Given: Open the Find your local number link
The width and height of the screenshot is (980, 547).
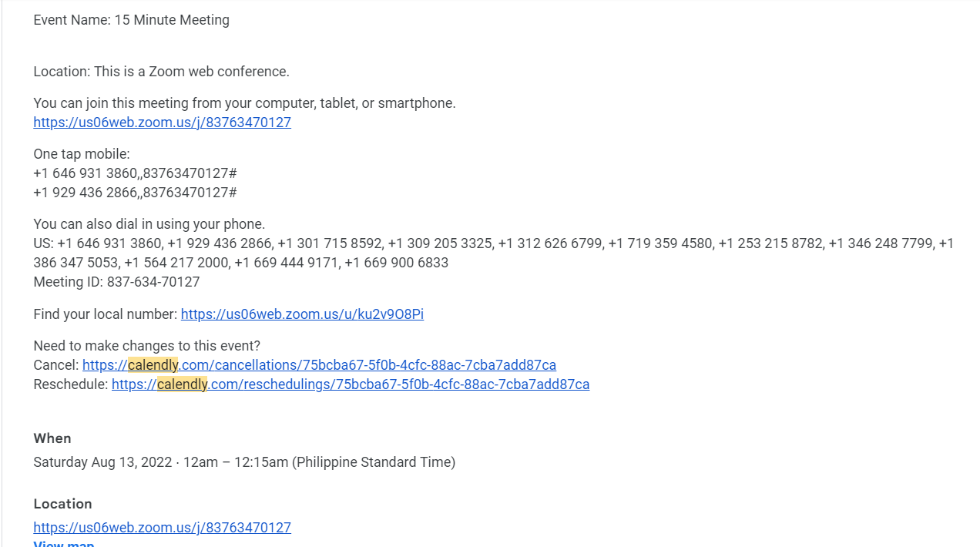Looking at the screenshot, I should (x=302, y=314).
